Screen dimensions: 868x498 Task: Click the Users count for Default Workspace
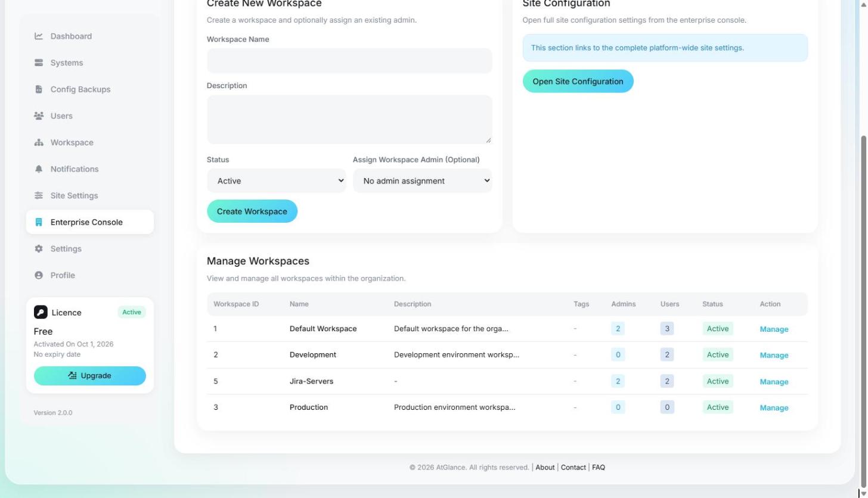point(667,329)
